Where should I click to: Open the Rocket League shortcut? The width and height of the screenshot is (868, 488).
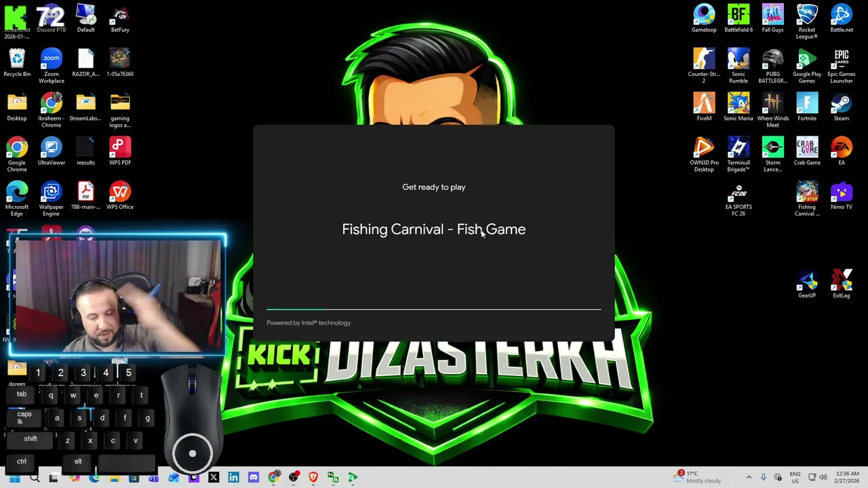(x=807, y=22)
